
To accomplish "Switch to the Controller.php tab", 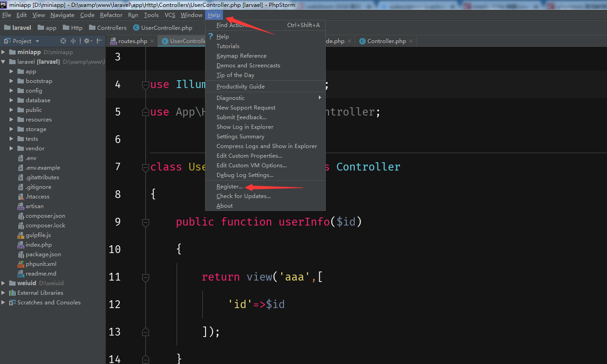I will point(386,41).
